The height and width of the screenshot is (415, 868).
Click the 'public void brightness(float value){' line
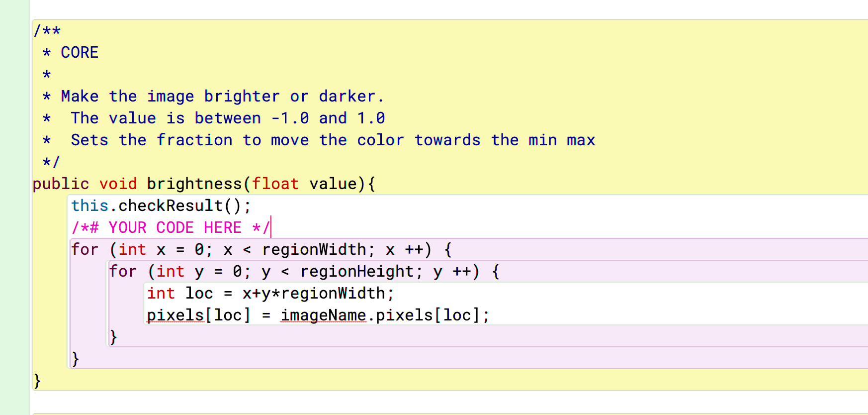click(204, 184)
